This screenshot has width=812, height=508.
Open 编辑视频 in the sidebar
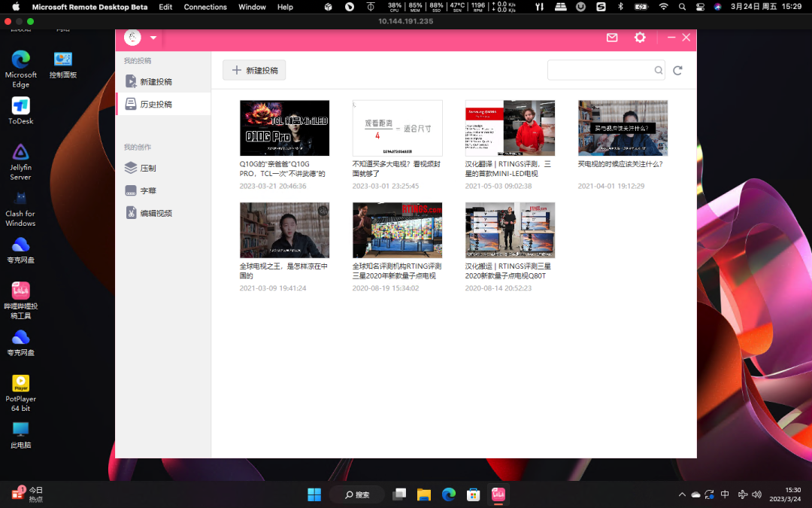pyautogui.click(x=162, y=212)
